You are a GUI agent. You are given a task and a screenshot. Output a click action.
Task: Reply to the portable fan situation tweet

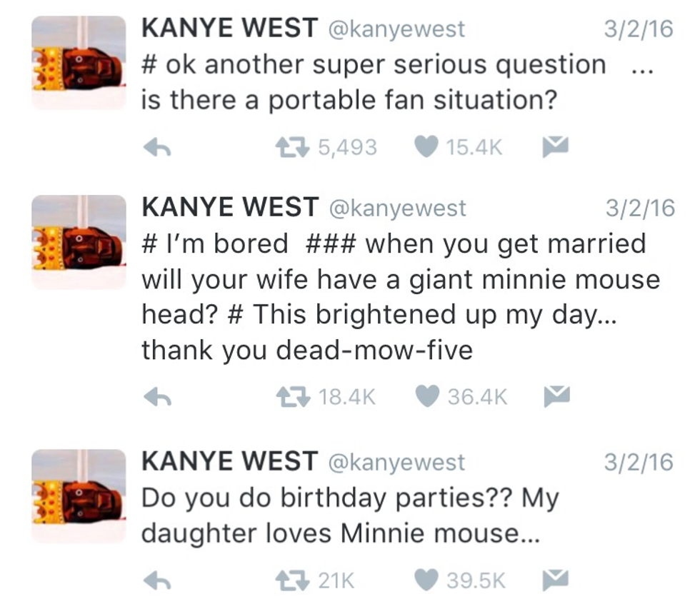point(156,148)
